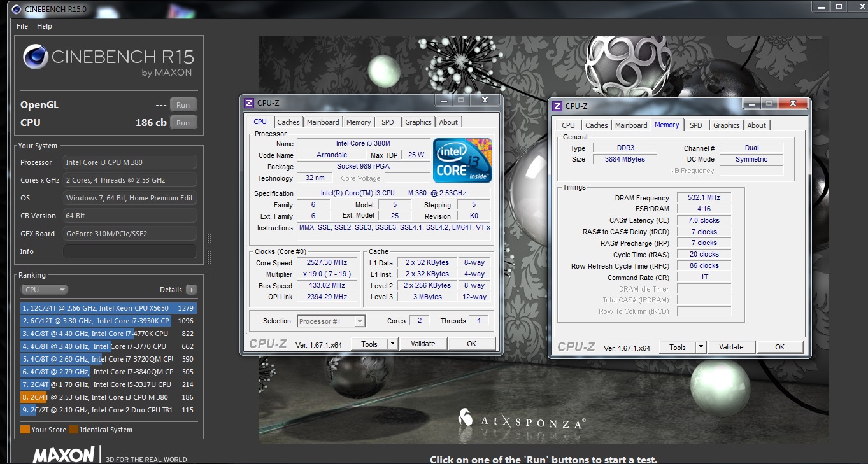Switch to Mainboard tab in right CPU-Z

click(x=631, y=125)
